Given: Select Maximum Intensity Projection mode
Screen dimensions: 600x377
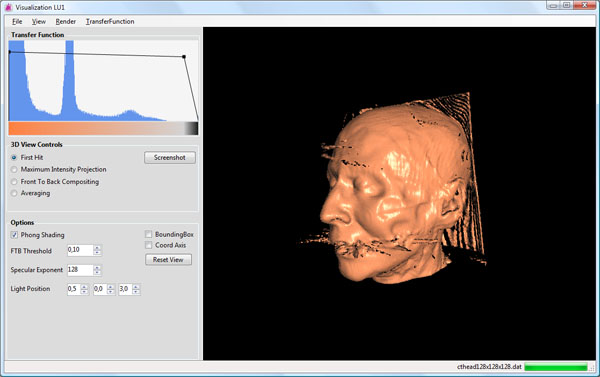Looking at the screenshot, I should pyautogui.click(x=14, y=170).
